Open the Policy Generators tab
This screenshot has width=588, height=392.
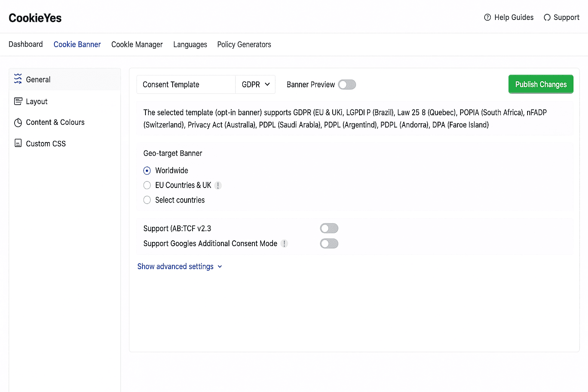(244, 44)
